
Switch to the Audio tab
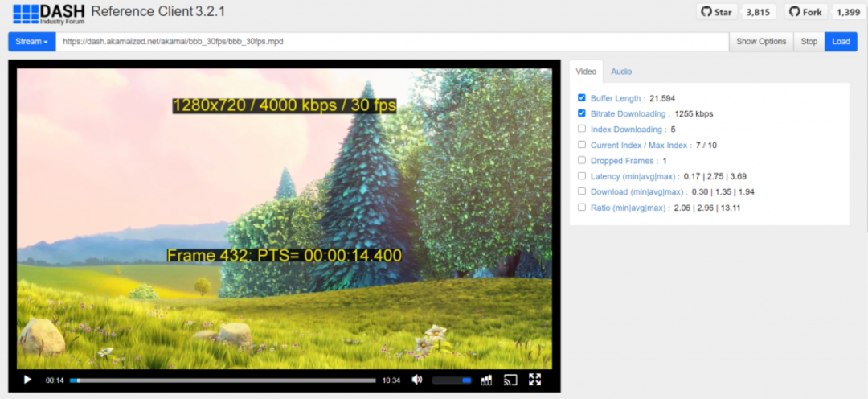621,72
